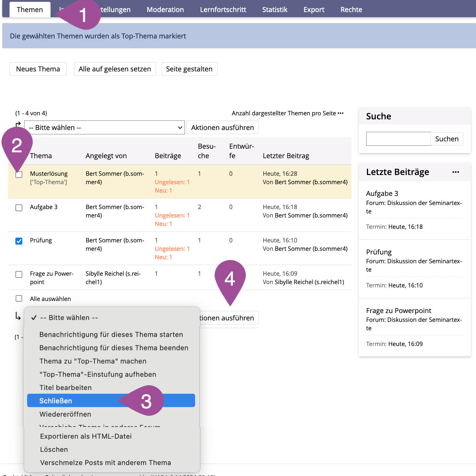476x476 pixels.
Task: Open the top Bitte wählen dropdown
Action: (x=104, y=127)
